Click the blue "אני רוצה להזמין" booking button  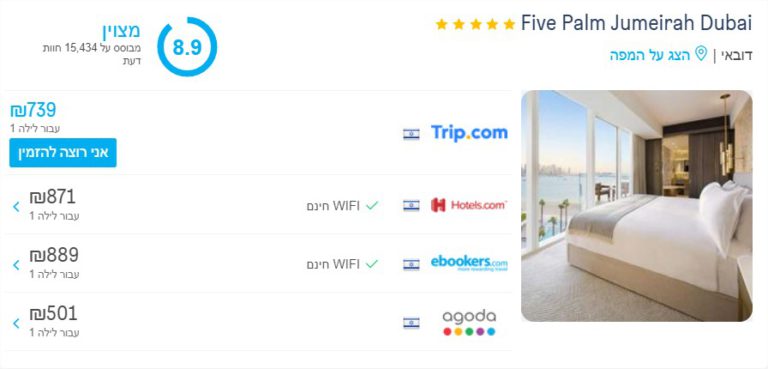pyautogui.click(x=63, y=152)
